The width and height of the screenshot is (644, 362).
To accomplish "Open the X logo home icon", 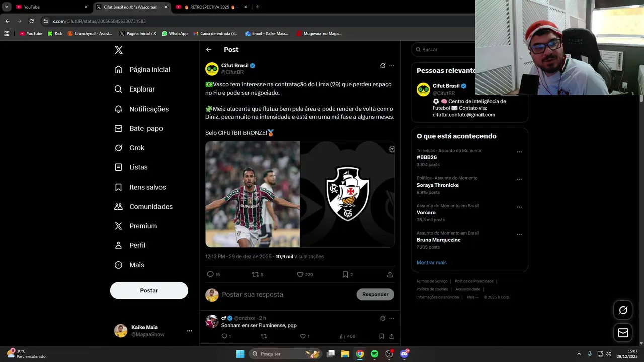I will (x=119, y=50).
